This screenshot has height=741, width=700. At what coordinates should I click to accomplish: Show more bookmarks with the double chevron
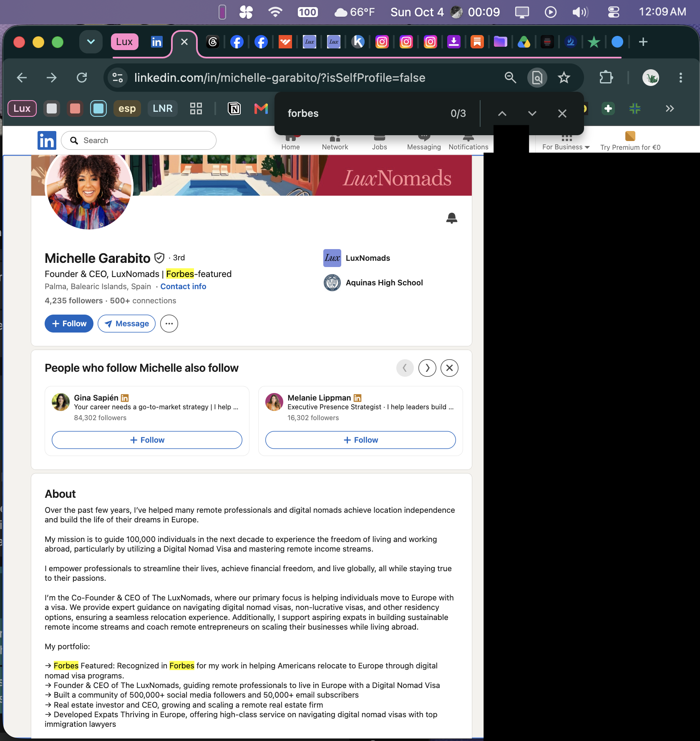pyautogui.click(x=670, y=109)
